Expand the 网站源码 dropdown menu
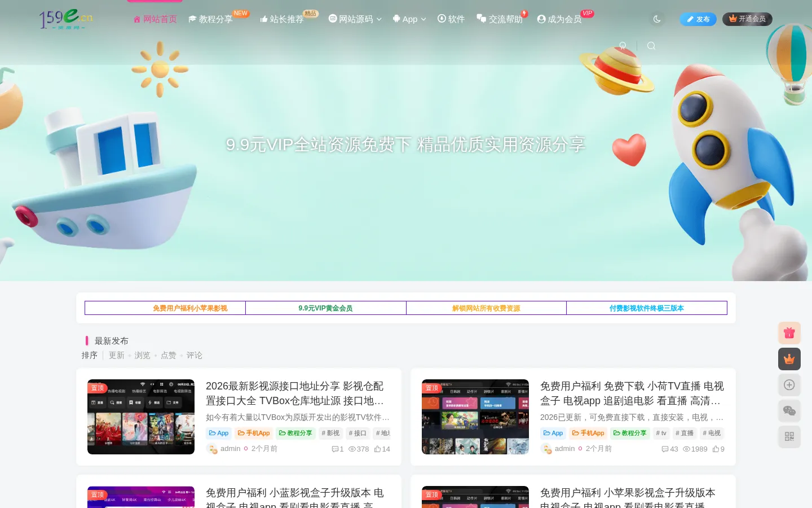The height and width of the screenshot is (508, 812). click(355, 19)
